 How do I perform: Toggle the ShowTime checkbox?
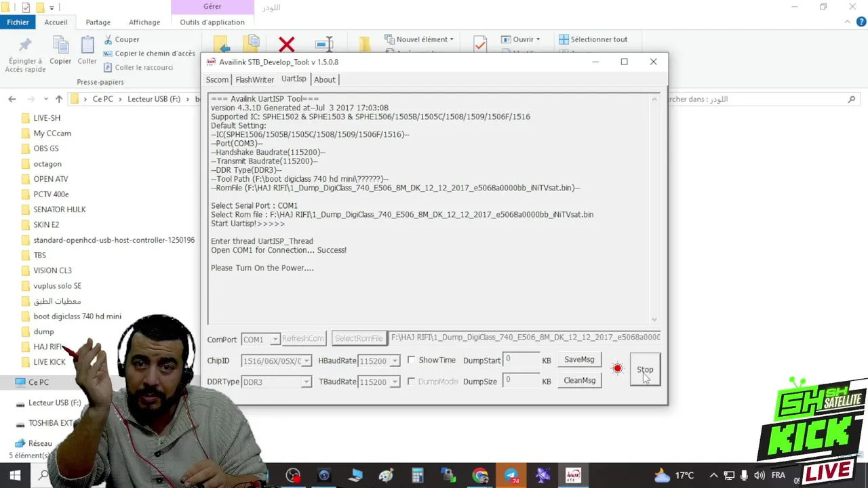[x=411, y=360]
